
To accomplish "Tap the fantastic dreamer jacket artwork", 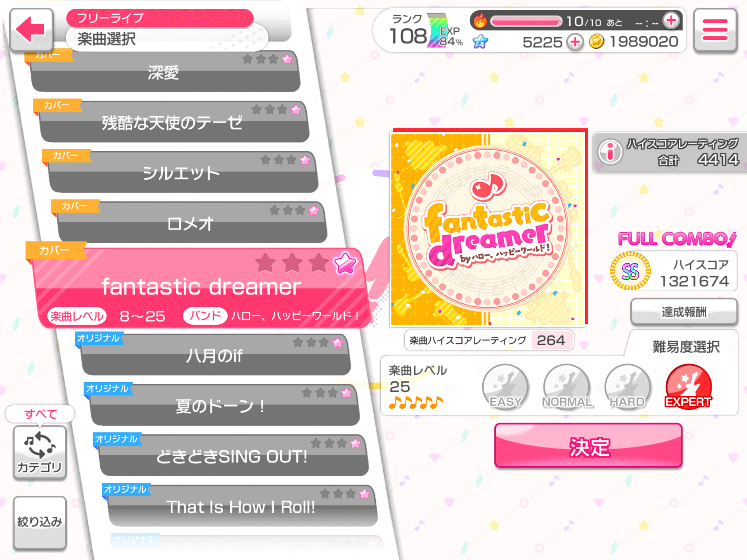I will coord(488,229).
